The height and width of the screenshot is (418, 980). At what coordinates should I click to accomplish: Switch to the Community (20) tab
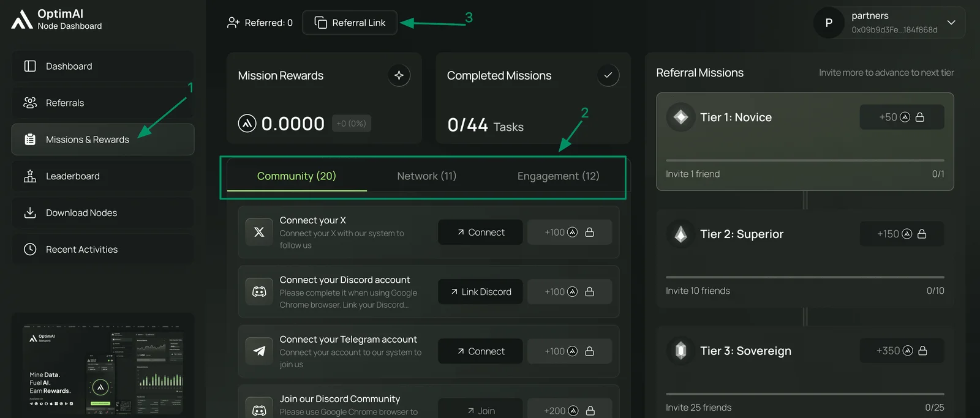click(x=296, y=176)
